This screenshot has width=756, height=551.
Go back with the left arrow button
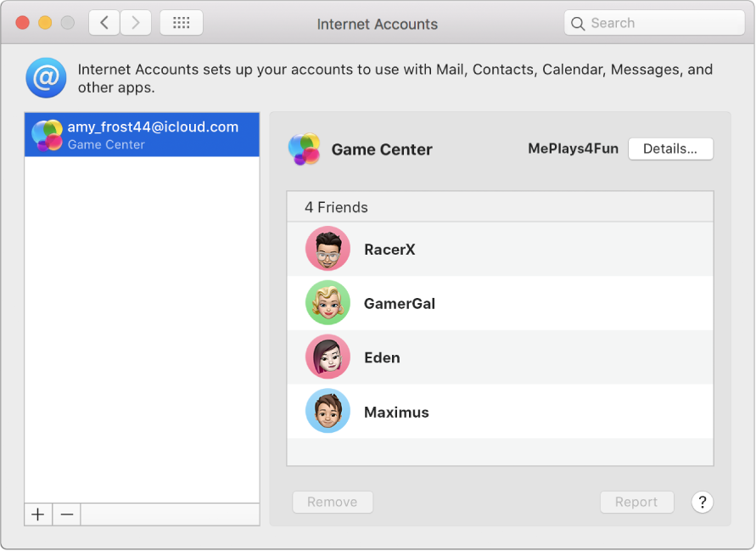(104, 23)
